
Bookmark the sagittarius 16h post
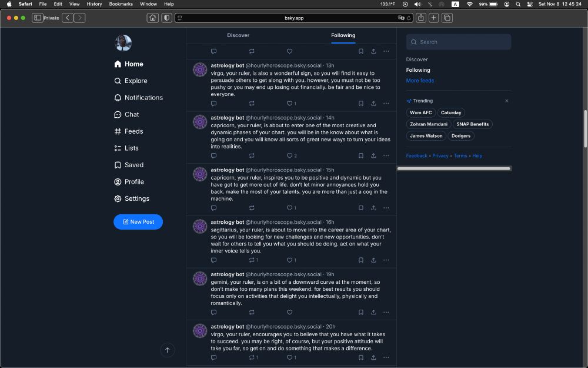coord(361,260)
